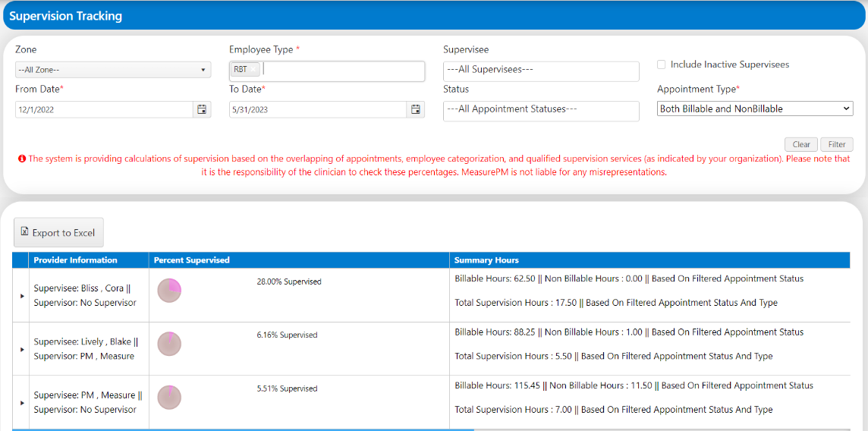Click Total Supervision Hours : 5.50 line
Screen dimensions: 868x431
point(613,356)
